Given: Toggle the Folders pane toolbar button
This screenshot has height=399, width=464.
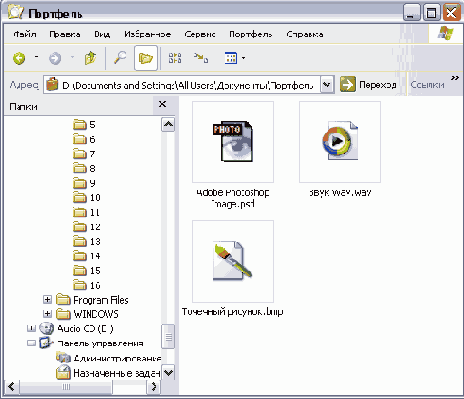Looking at the screenshot, I should point(146,58).
